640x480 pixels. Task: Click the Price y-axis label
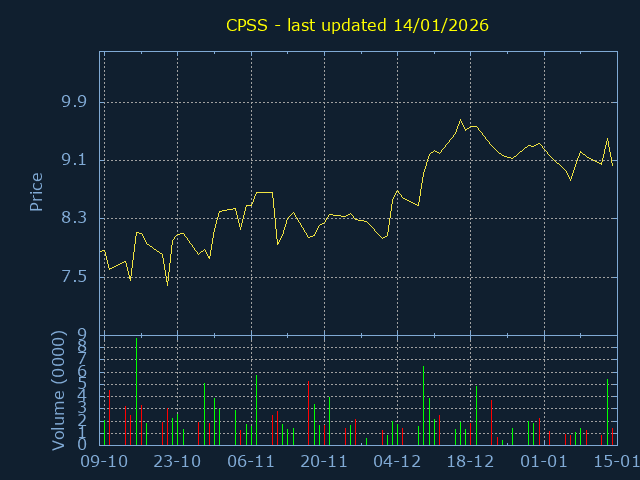pos(36,192)
